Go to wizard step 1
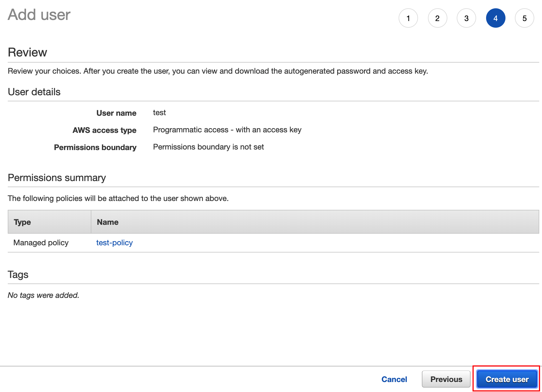542x392 pixels. click(x=408, y=18)
